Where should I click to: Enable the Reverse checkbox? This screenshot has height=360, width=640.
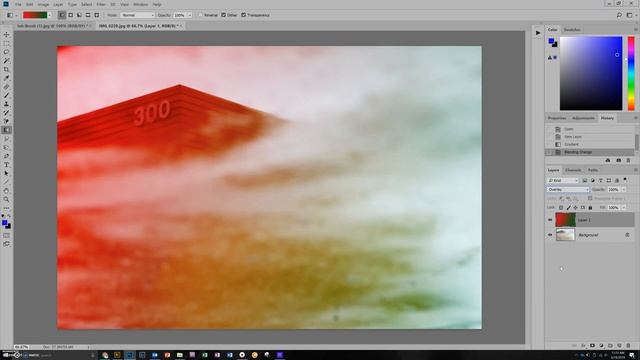tap(200, 15)
